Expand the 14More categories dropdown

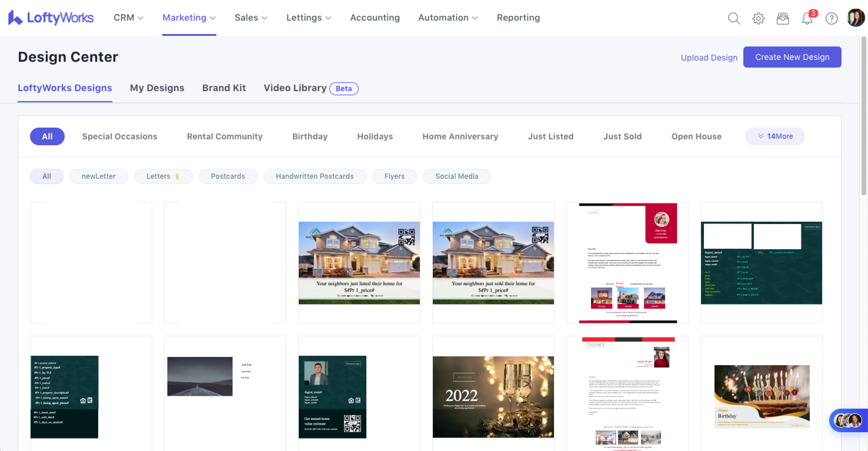coord(775,136)
